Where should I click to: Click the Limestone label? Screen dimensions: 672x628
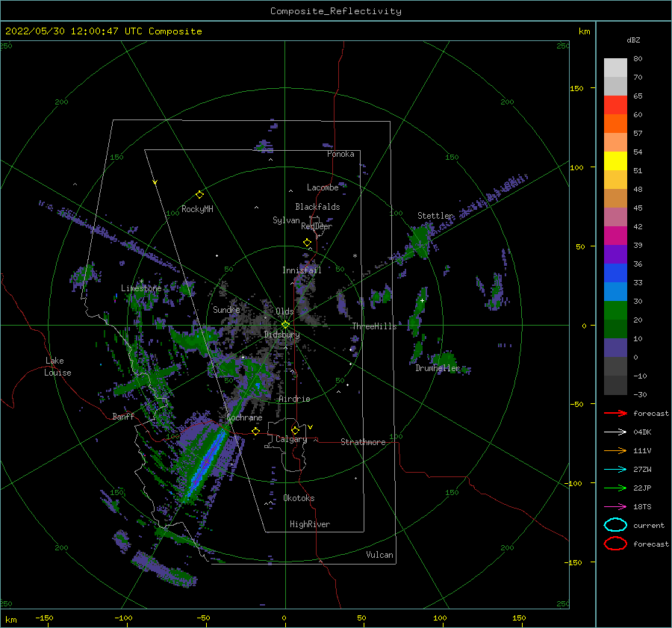[141, 288]
